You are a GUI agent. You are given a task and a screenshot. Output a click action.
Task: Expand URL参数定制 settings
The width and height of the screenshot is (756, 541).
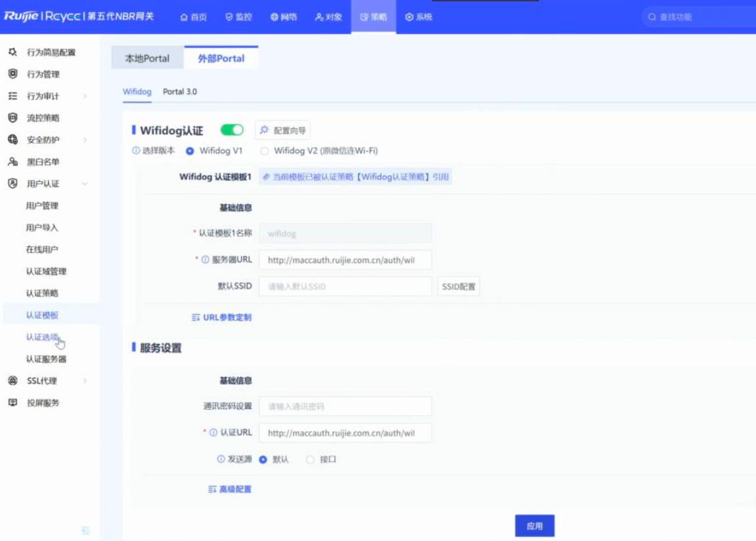(x=221, y=317)
